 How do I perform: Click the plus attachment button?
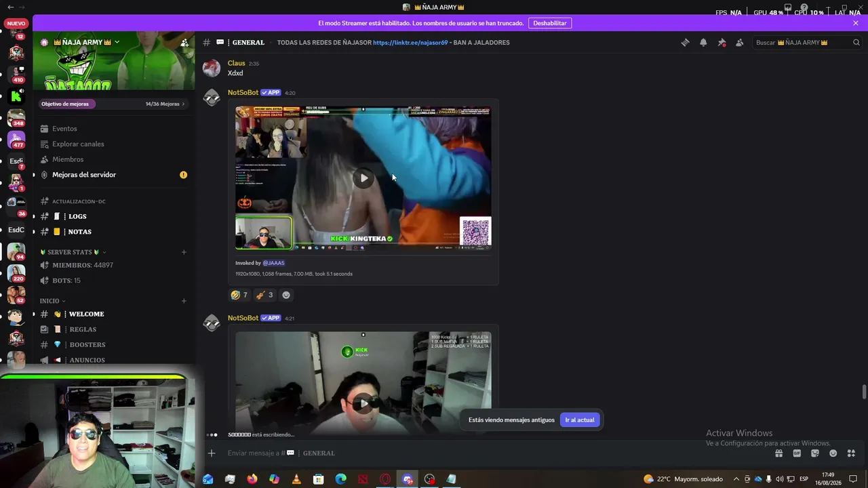[x=212, y=453]
